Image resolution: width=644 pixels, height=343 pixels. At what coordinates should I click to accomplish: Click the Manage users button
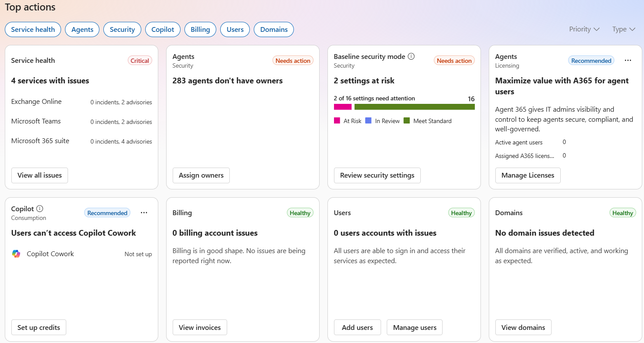click(x=415, y=328)
